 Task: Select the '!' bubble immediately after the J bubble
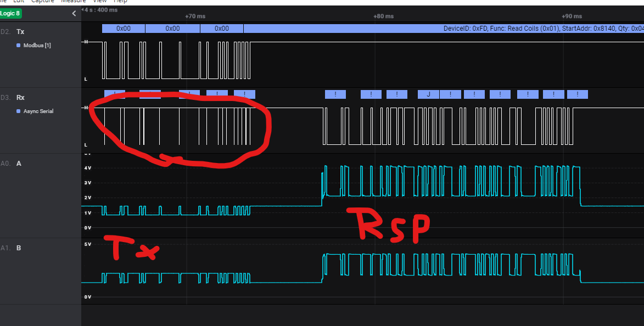pyautogui.click(x=450, y=94)
